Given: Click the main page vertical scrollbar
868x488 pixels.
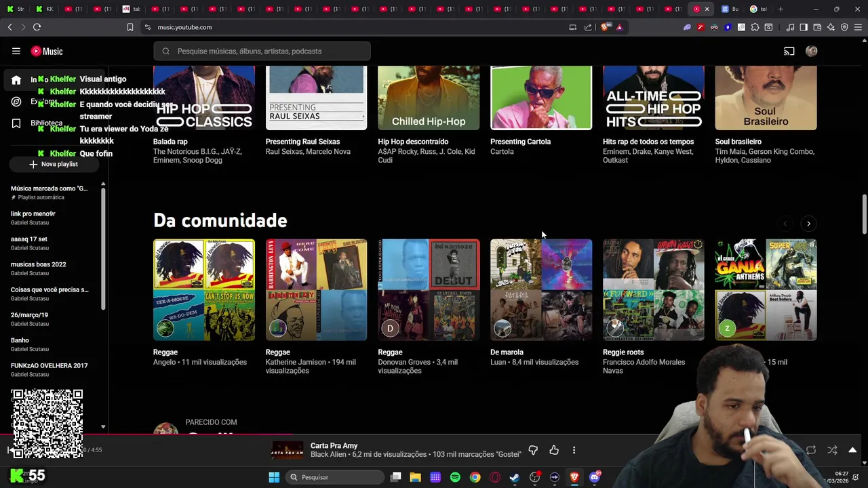Looking at the screenshot, I should coord(864,213).
